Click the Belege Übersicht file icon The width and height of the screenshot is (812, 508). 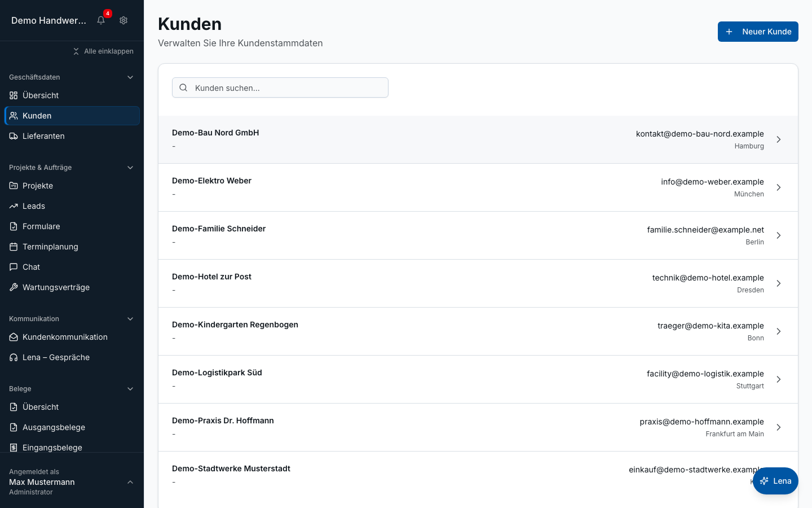coord(14,407)
